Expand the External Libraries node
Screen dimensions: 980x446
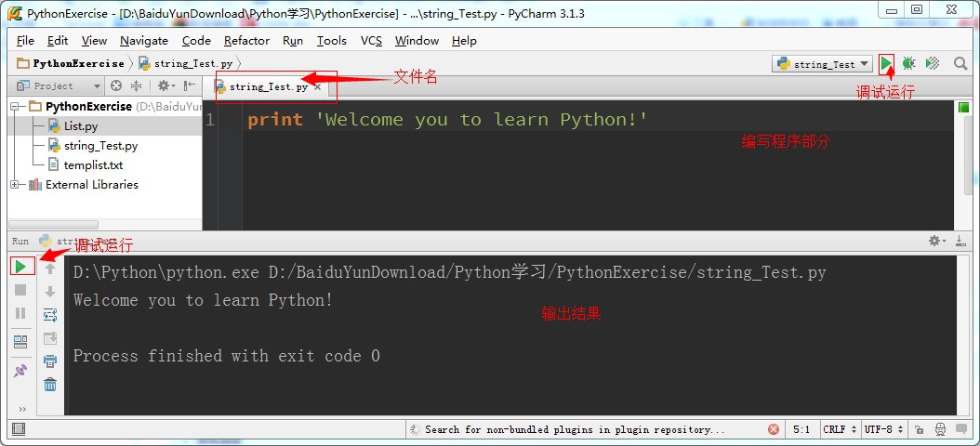pos(15,184)
